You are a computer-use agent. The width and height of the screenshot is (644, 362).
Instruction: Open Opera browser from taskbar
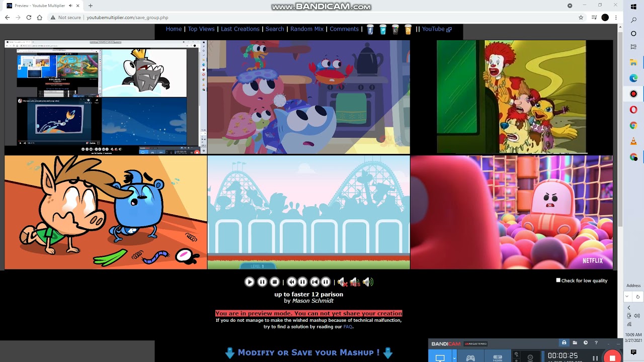633,110
